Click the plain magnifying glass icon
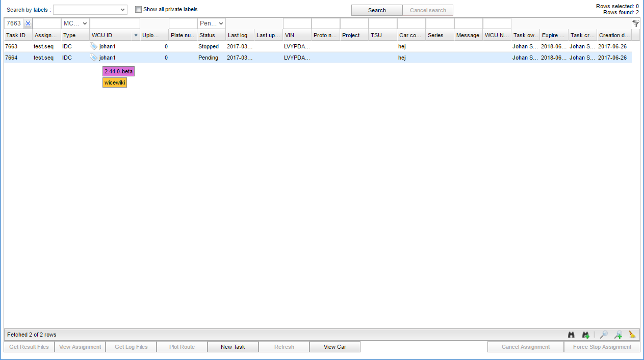The width and height of the screenshot is (644, 360). coord(603,335)
